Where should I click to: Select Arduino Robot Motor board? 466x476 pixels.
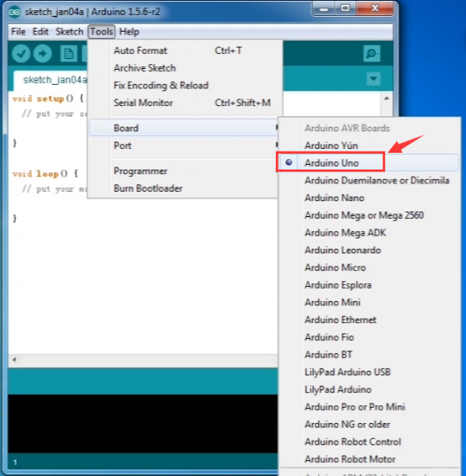pos(369,459)
